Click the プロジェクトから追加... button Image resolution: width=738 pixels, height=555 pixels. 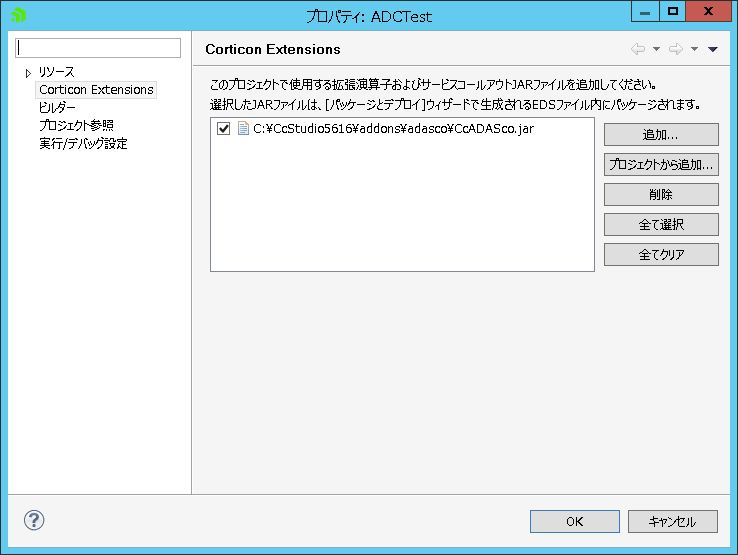[661, 165]
